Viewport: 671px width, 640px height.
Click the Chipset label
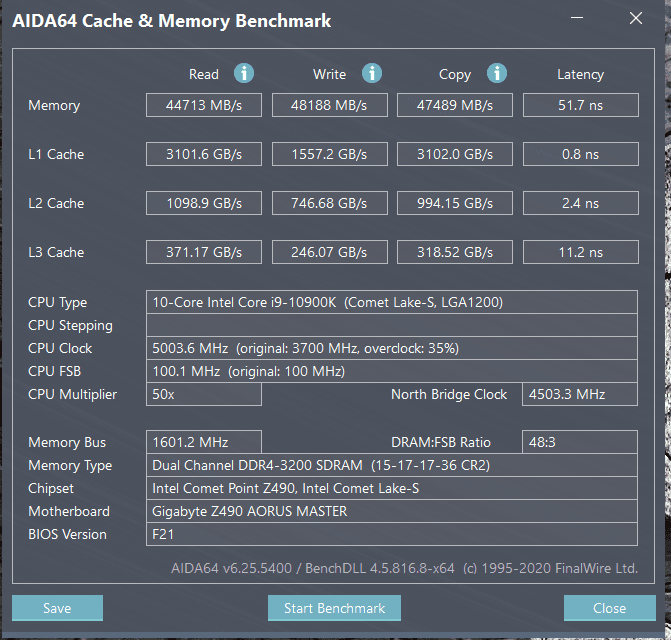coord(51,489)
